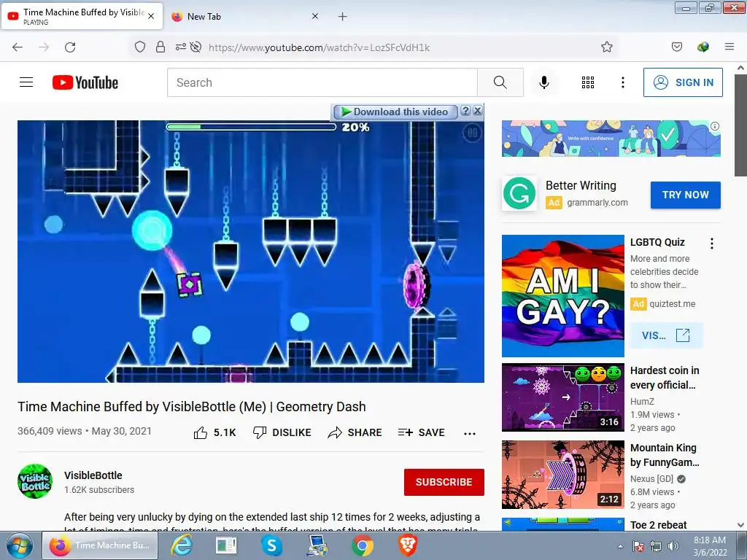This screenshot has height=560, width=747.
Task: Click the VIS... visit-site ad button
Action: 665,335
